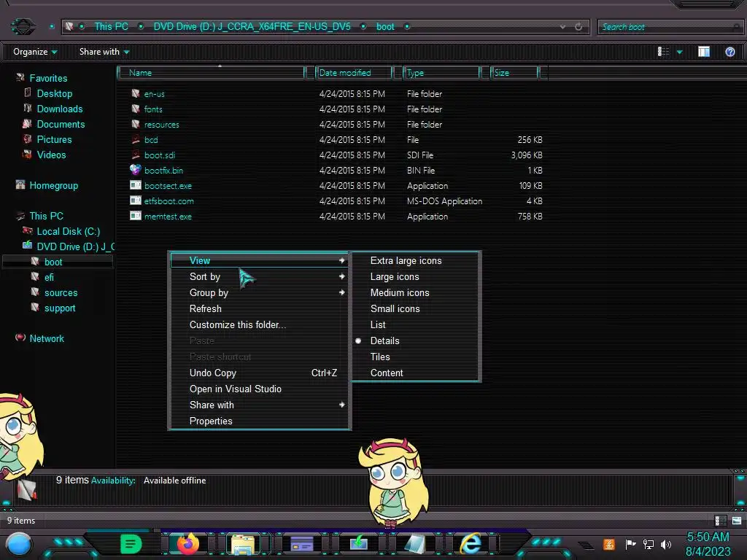Choose Undo Copy from context menu
747x560 pixels.
[260, 373]
